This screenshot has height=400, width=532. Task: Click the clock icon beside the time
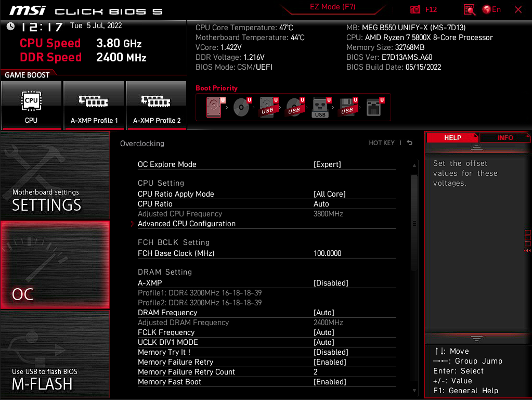(x=10, y=26)
